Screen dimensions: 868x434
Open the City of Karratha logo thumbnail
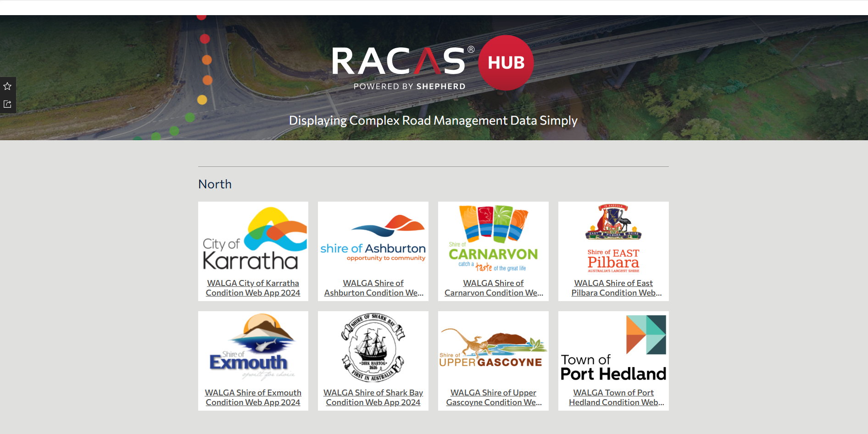(x=253, y=239)
